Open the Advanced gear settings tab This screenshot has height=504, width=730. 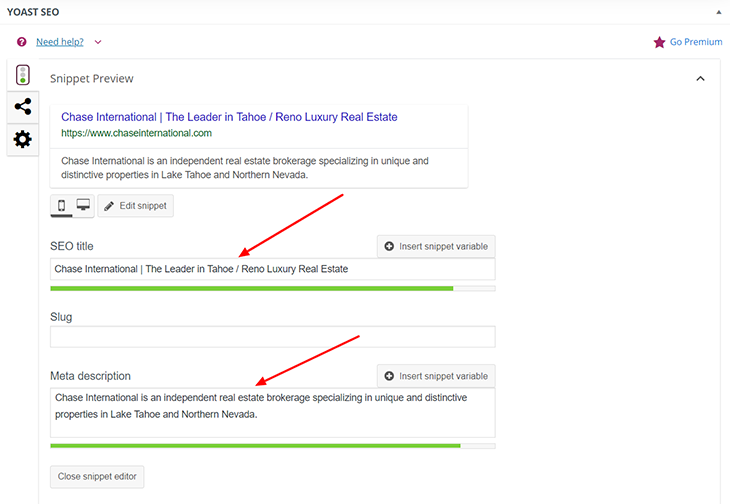pos(23,139)
